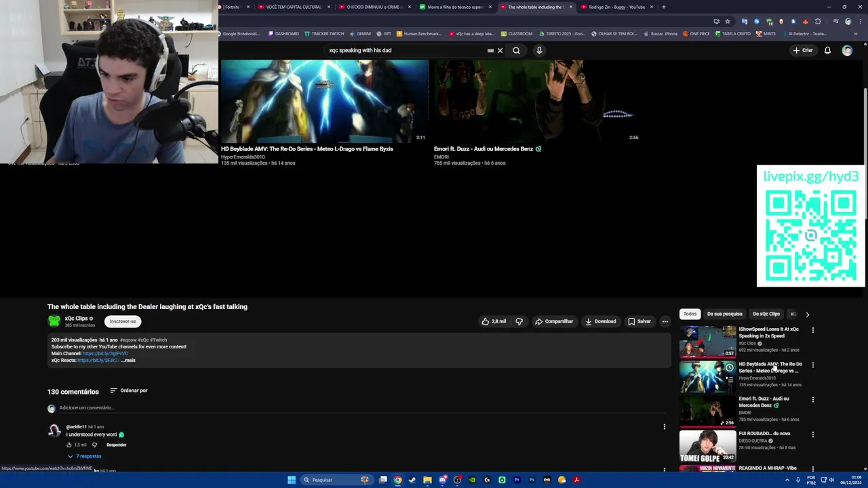Like the video with thumbs-up 2,8 mil

(x=494, y=321)
